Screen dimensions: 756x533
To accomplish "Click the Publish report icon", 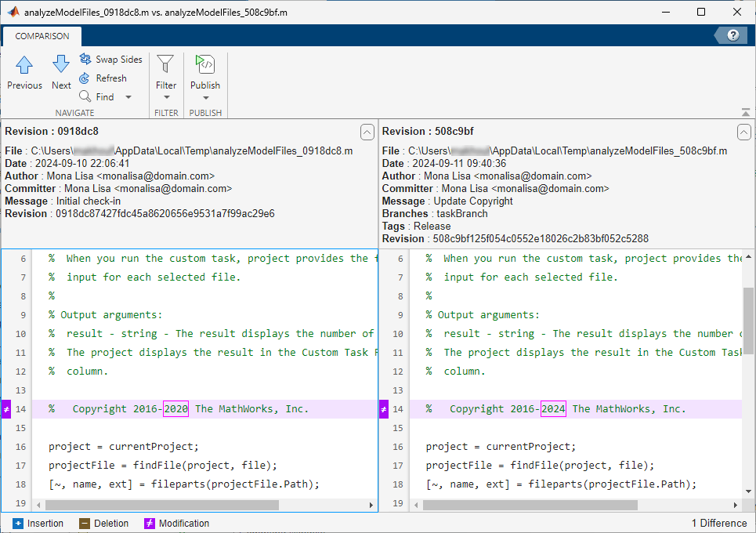I will coord(205,64).
